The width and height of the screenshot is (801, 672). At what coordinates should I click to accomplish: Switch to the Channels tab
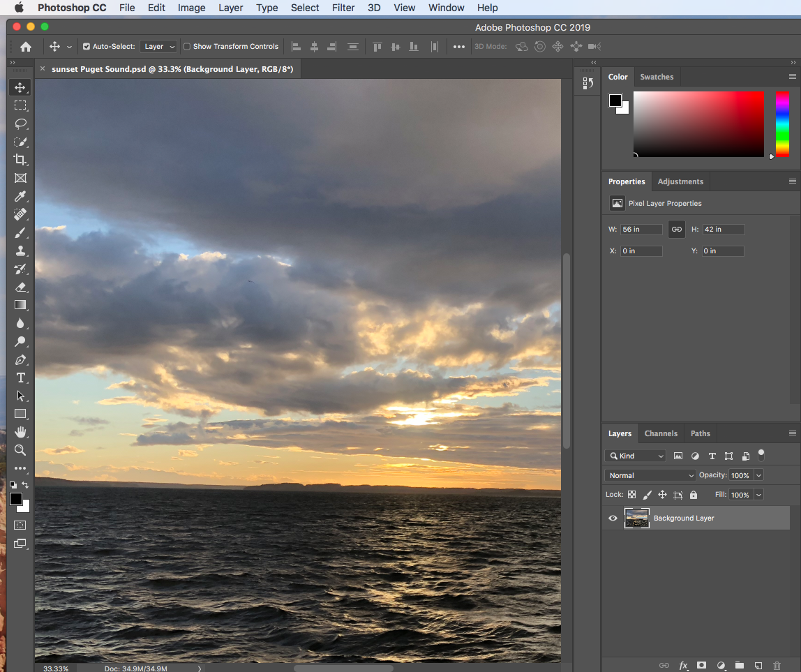[x=660, y=433]
